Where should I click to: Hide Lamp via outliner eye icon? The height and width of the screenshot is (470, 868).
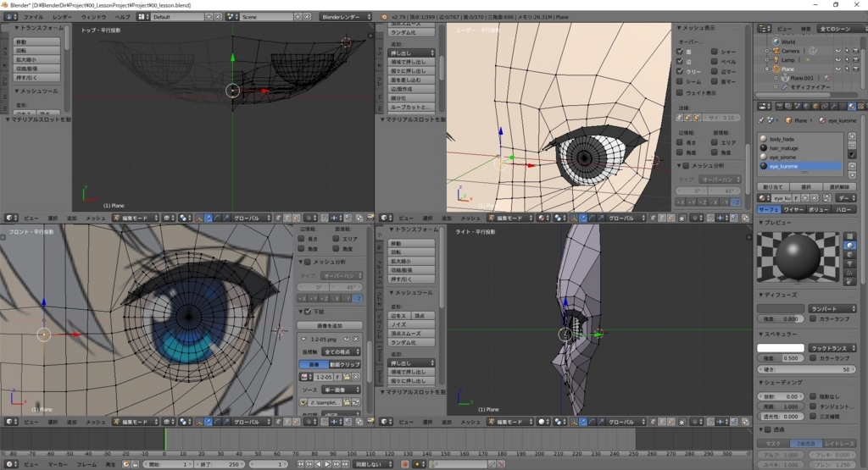pos(837,60)
